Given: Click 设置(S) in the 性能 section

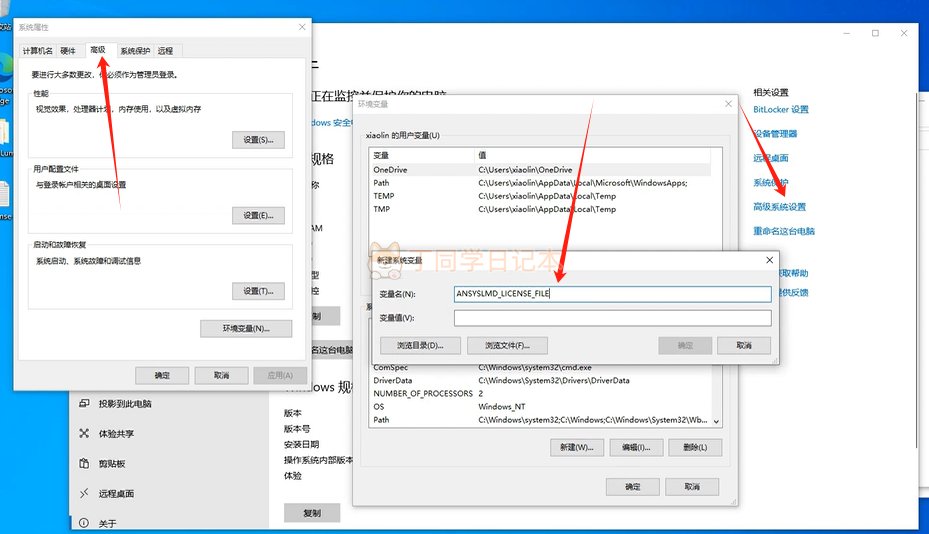Looking at the screenshot, I should pos(258,140).
